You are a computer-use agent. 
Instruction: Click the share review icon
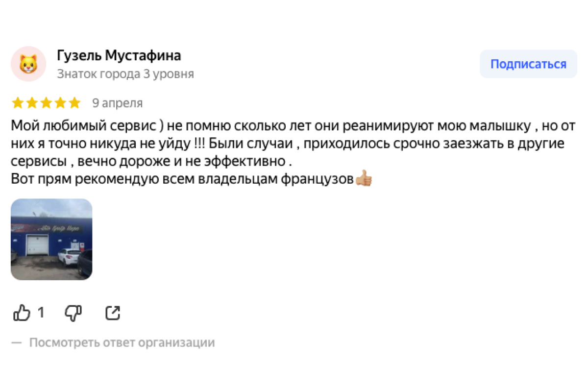(x=113, y=313)
